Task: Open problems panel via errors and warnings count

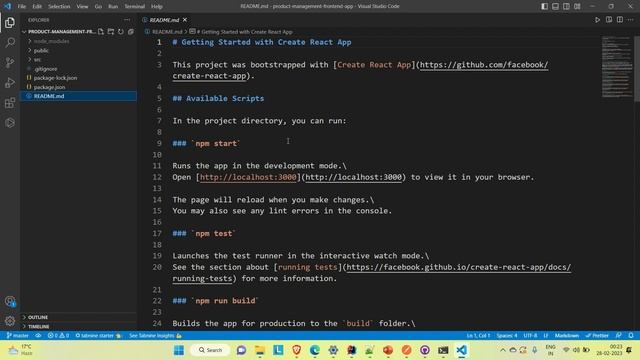Action: pos(58,336)
